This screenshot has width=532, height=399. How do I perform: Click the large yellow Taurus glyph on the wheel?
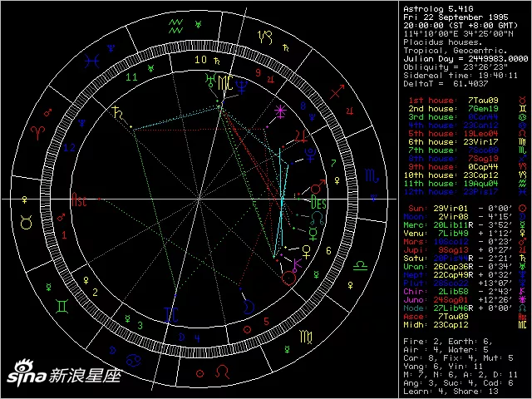(x=26, y=223)
